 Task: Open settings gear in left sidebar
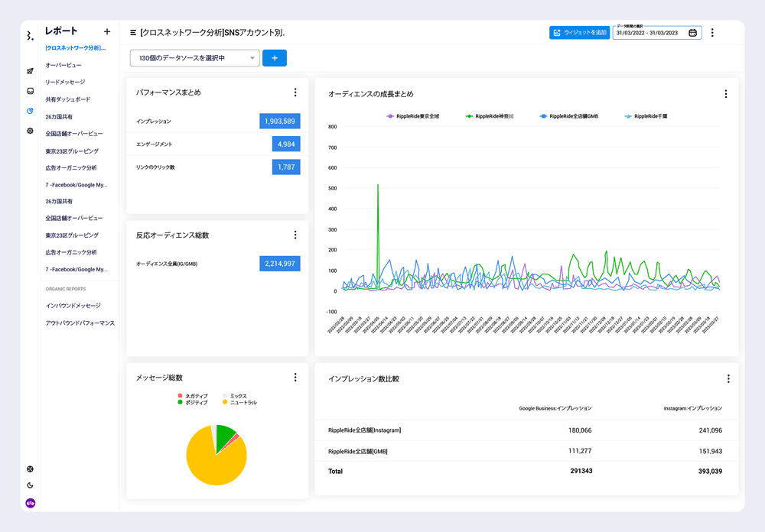point(30,131)
